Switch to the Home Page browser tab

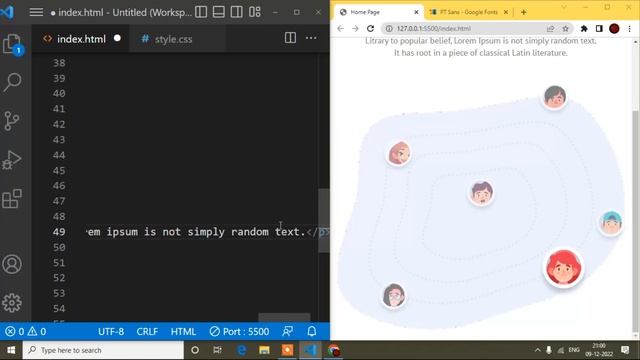[x=378, y=12]
